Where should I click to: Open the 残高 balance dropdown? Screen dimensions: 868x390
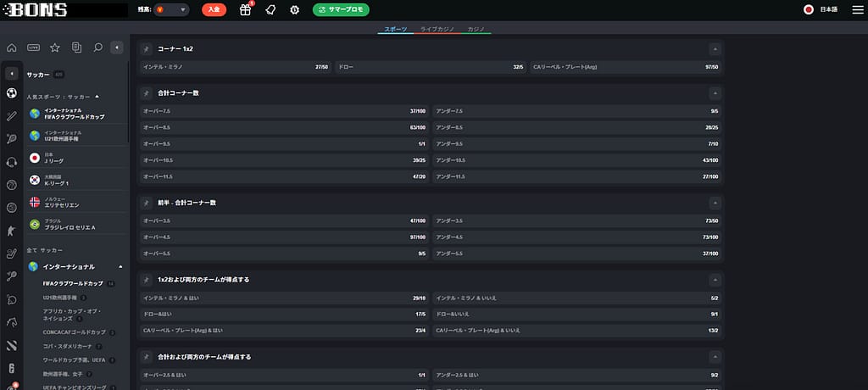[x=171, y=10]
